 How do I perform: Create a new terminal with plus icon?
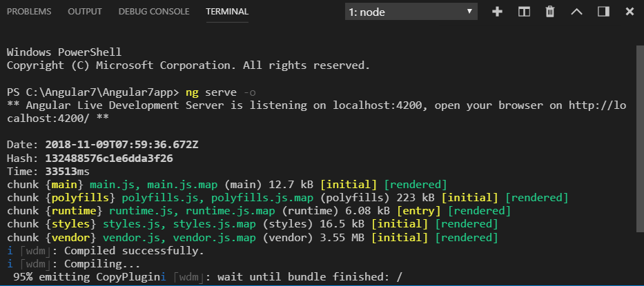coord(497,12)
